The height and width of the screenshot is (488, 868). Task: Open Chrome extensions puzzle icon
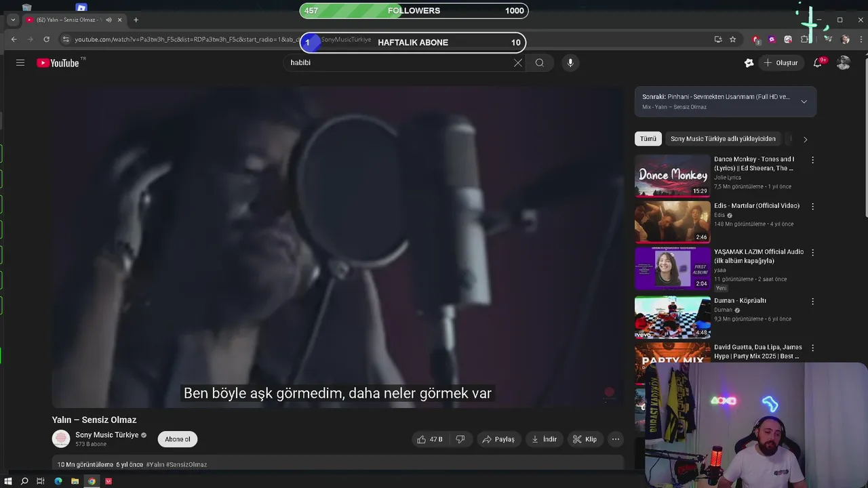[x=804, y=39]
